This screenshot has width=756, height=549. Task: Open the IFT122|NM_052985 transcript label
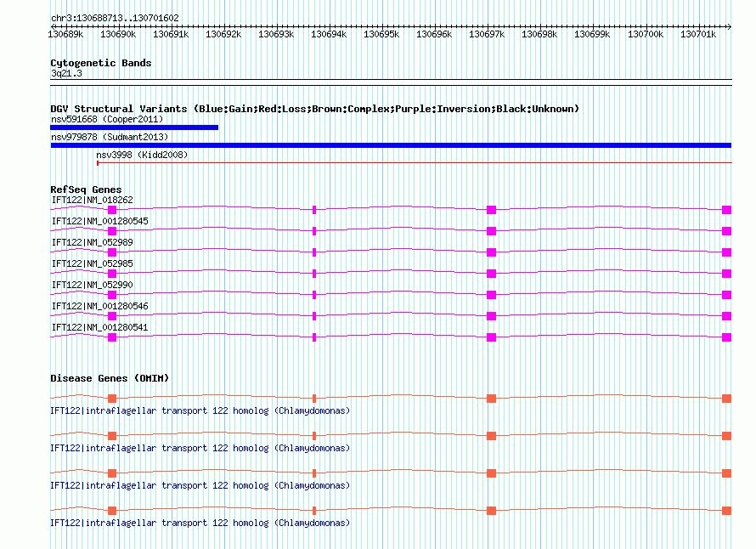92,263
